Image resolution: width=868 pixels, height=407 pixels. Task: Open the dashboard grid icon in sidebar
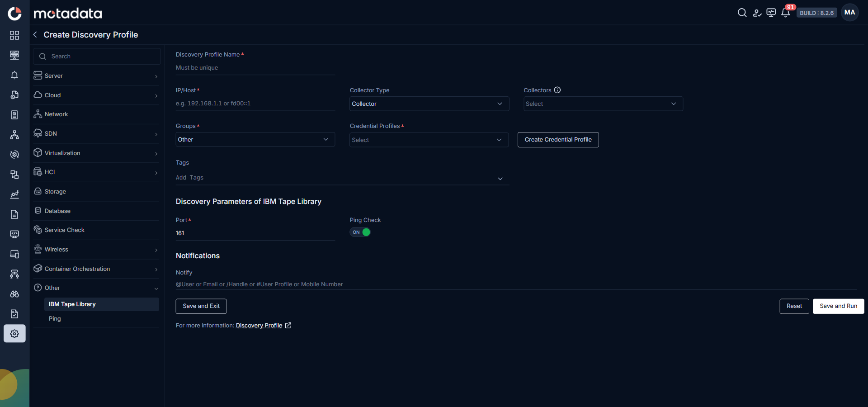tap(14, 35)
